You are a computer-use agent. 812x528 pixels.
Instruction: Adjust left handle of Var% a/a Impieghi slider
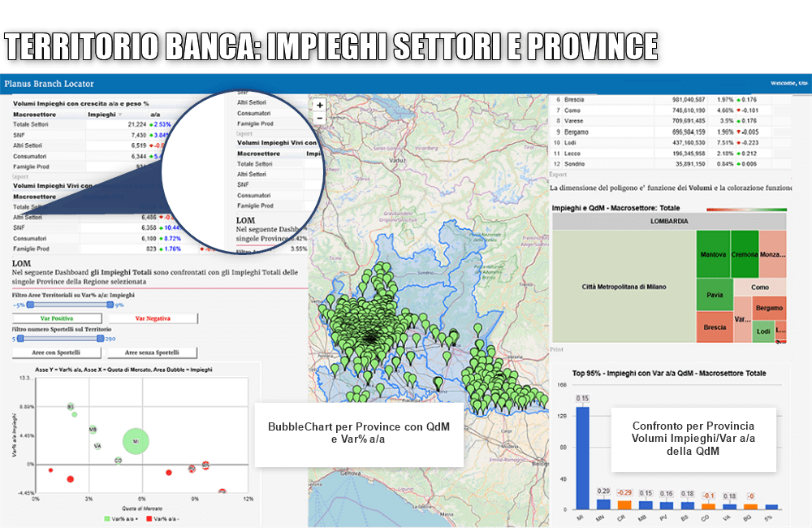click(x=31, y=305)
